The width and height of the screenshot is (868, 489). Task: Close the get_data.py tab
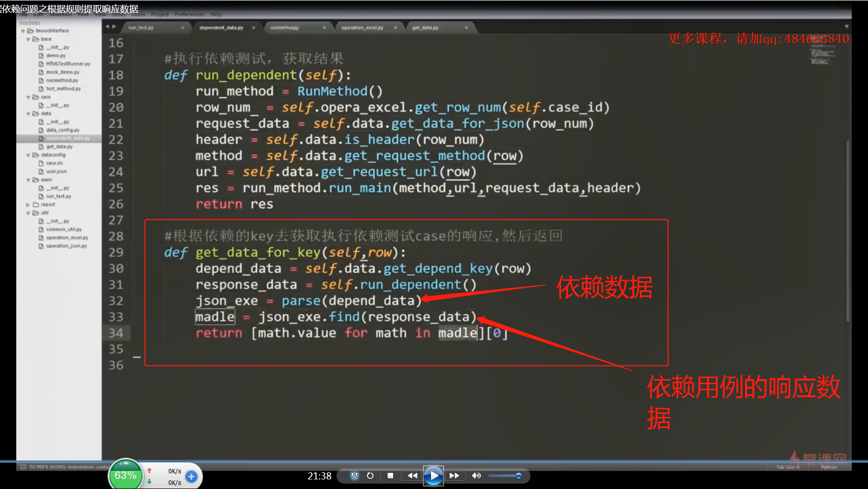coord(466,28)
